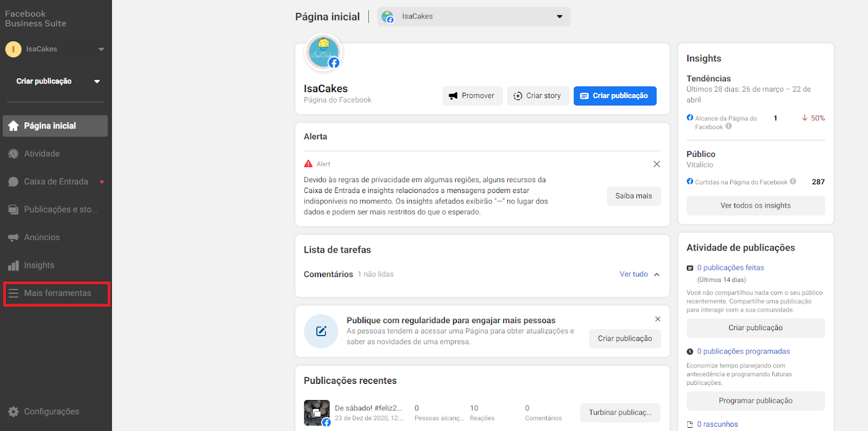Click Ver tudo in Lista de tarefas
Viewport: 868px width, 431px height.
[634, 274]
